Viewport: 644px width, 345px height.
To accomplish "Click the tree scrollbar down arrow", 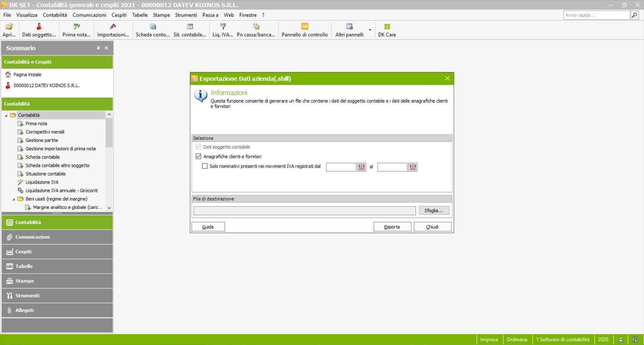I will coord(109,208).
